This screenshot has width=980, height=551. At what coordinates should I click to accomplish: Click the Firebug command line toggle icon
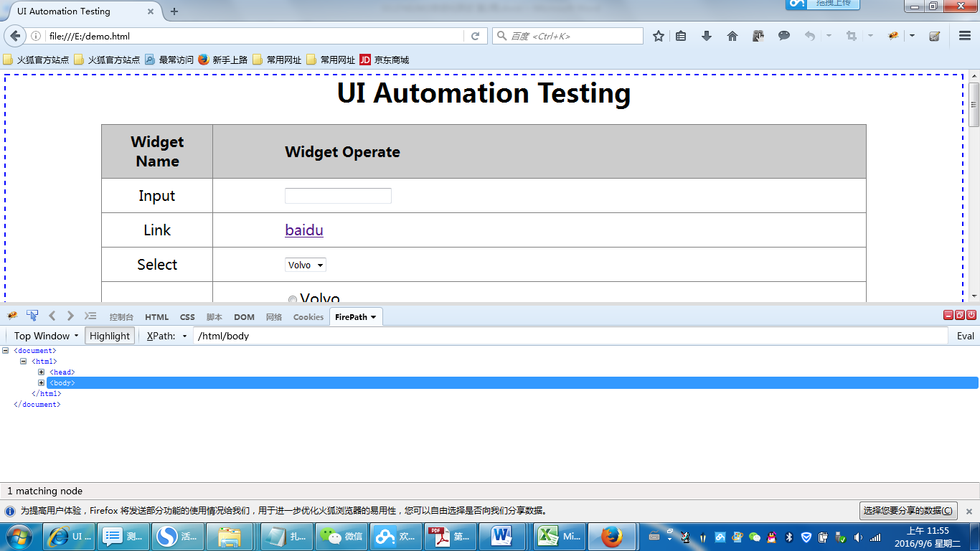(x=90, y=316)
